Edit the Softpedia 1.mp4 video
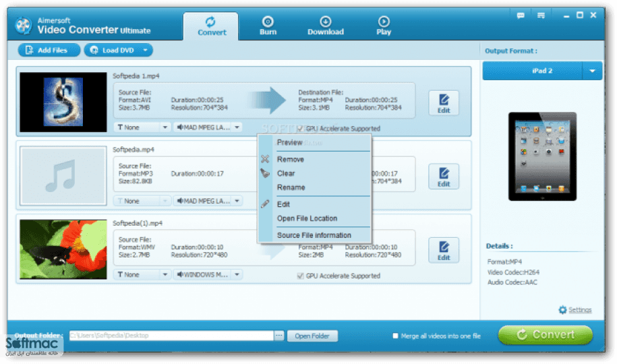 tap(444, 103)
